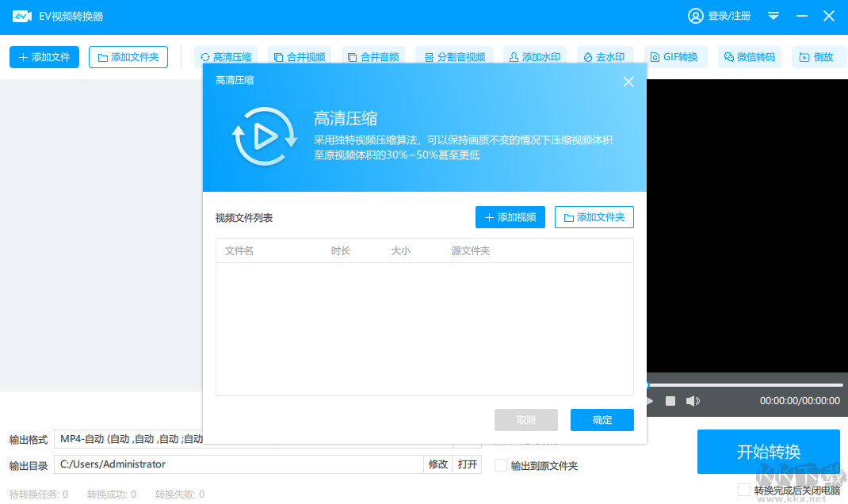Click 修改 to change output directory
The width and height of the screenshot is (848, 504).
[437, 465]
